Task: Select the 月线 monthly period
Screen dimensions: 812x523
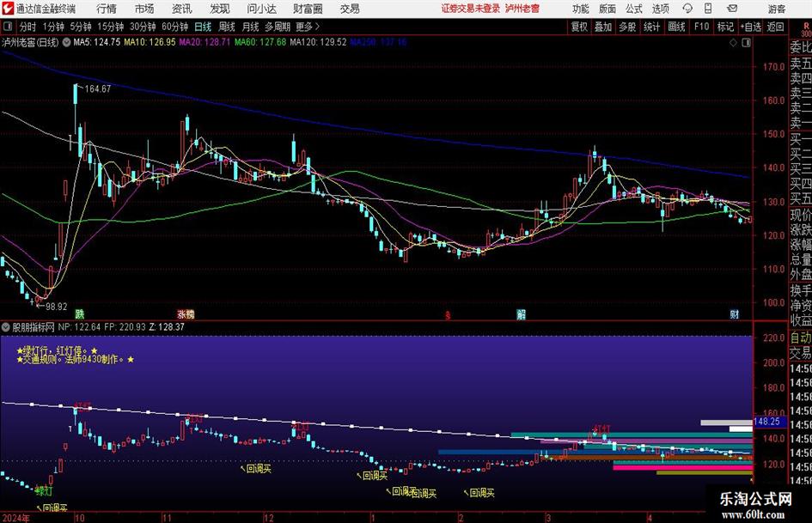Action: (x=250, y=27)
